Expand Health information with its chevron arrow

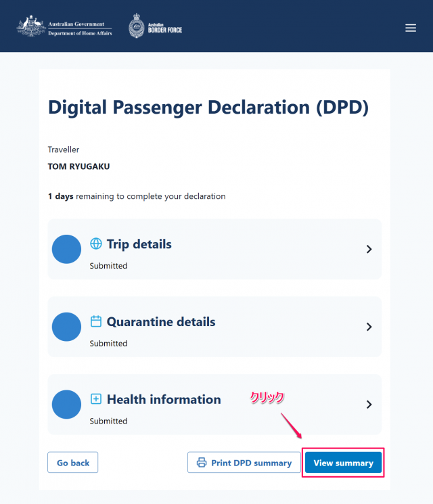click(369, 405)
